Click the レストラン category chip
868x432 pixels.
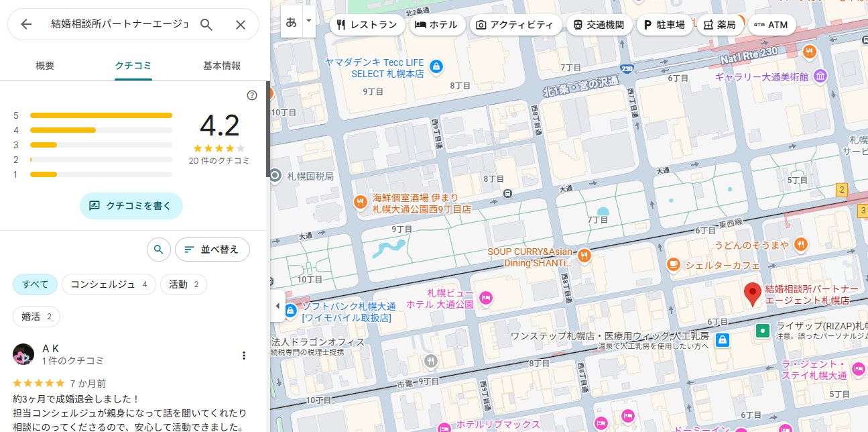coord(368,25)
